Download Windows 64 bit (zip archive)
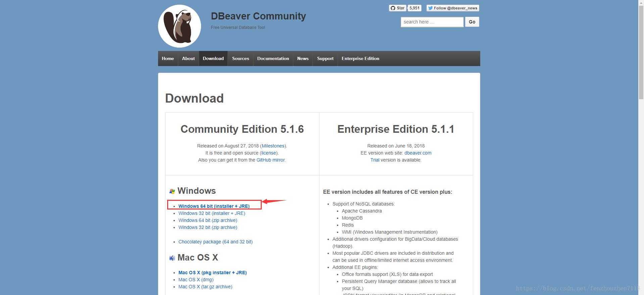 (x=208, y=220)
